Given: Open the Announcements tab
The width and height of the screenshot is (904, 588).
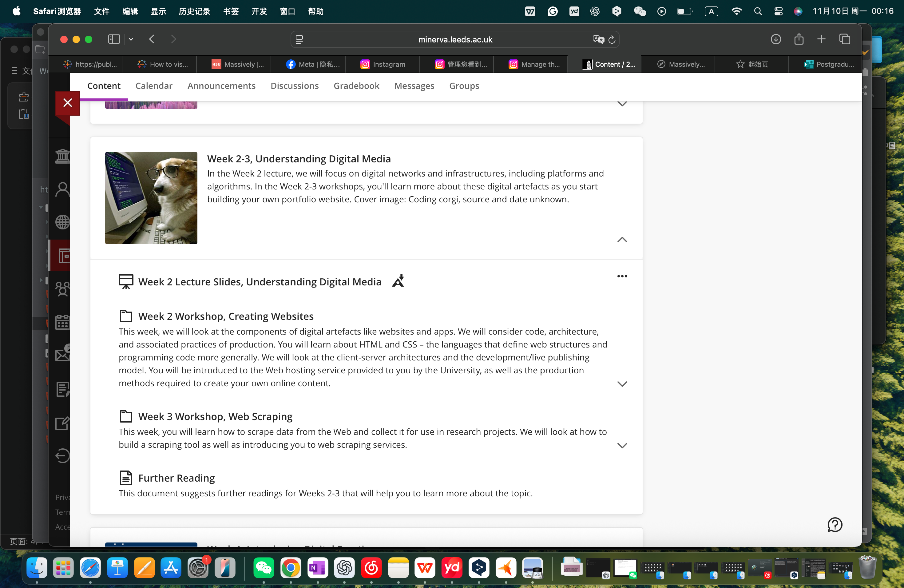Looking at the screenshot, I should click(x=221, y=86).
